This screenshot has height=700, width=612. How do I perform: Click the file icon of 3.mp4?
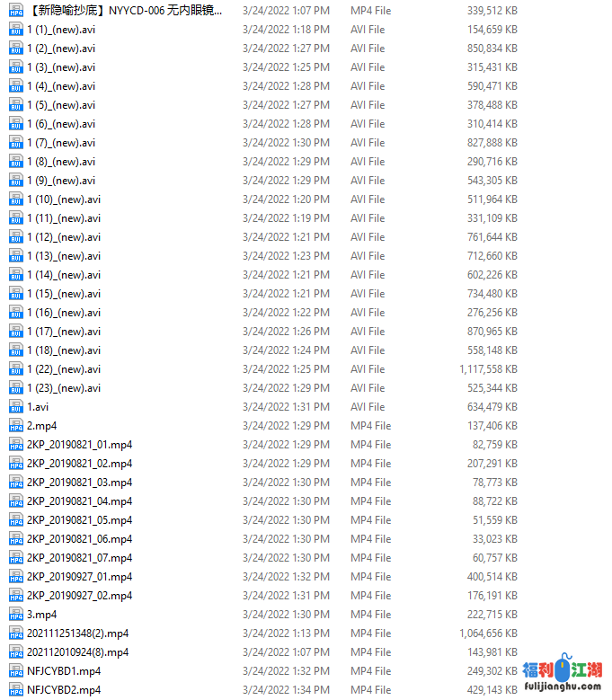click(16, 615)
